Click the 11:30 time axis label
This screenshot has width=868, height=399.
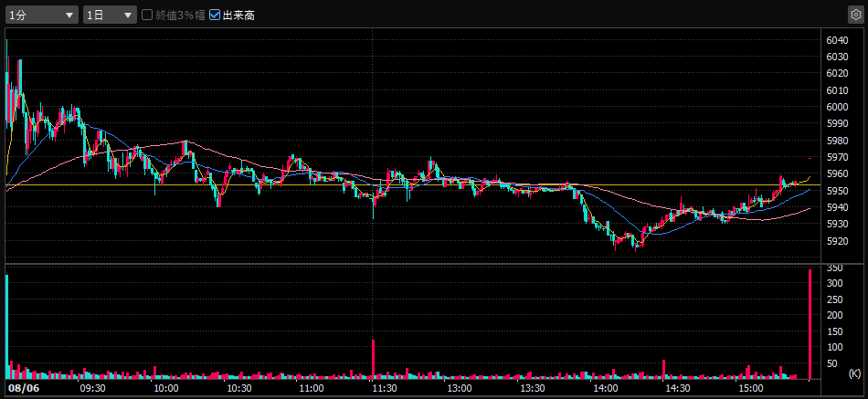(x=386, y=388)
